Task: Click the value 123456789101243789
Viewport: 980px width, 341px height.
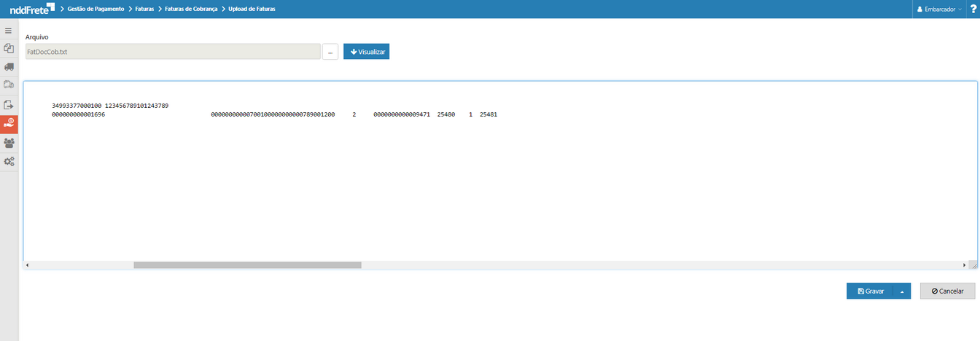Action: [137, 106]
